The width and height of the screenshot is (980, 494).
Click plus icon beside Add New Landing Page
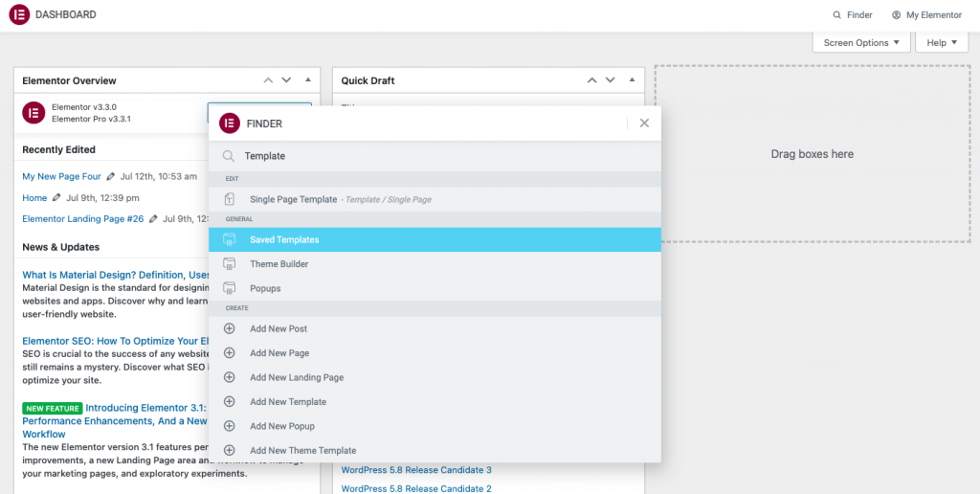point(230,377)
